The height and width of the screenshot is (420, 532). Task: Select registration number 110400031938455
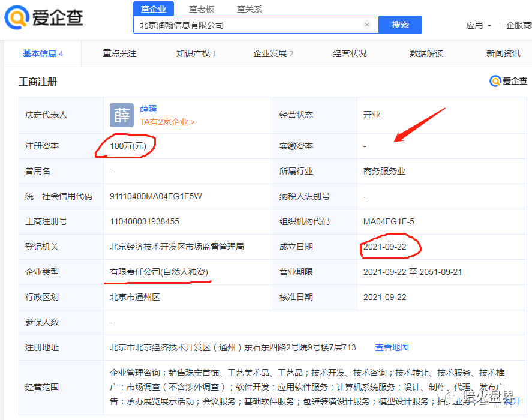[144, 221]
